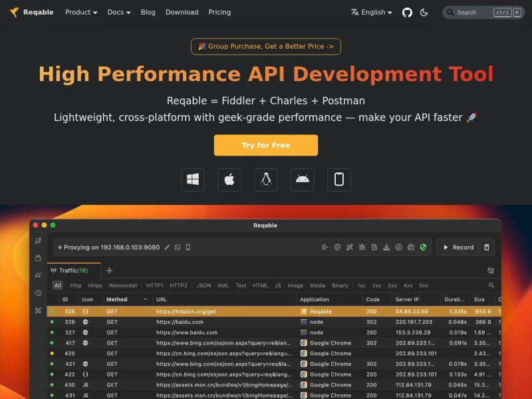The width and height of the screenshot is (532, 399).
Task: Click the edit pencil icon beside proxy address
Action: pyautogui.click(x=167, y=247)
